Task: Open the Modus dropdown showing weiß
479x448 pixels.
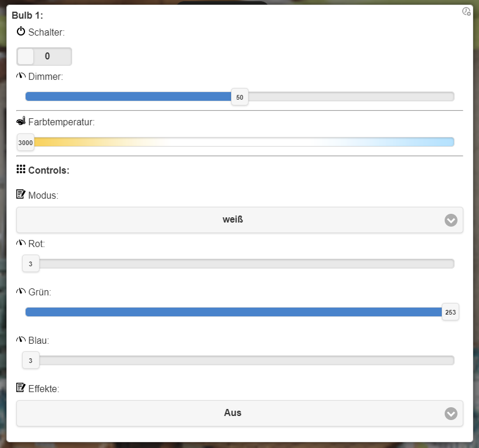Action: coord(239,220)
